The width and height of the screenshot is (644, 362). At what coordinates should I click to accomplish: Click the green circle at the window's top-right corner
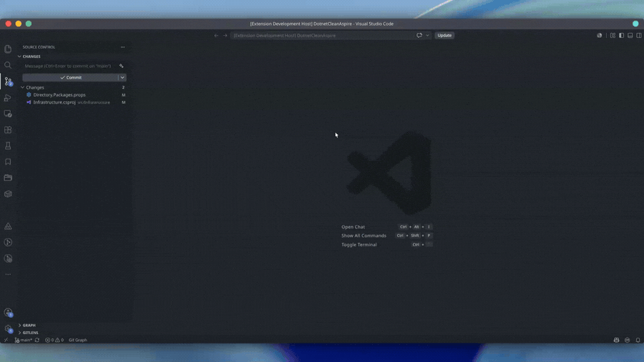[635, 24]
